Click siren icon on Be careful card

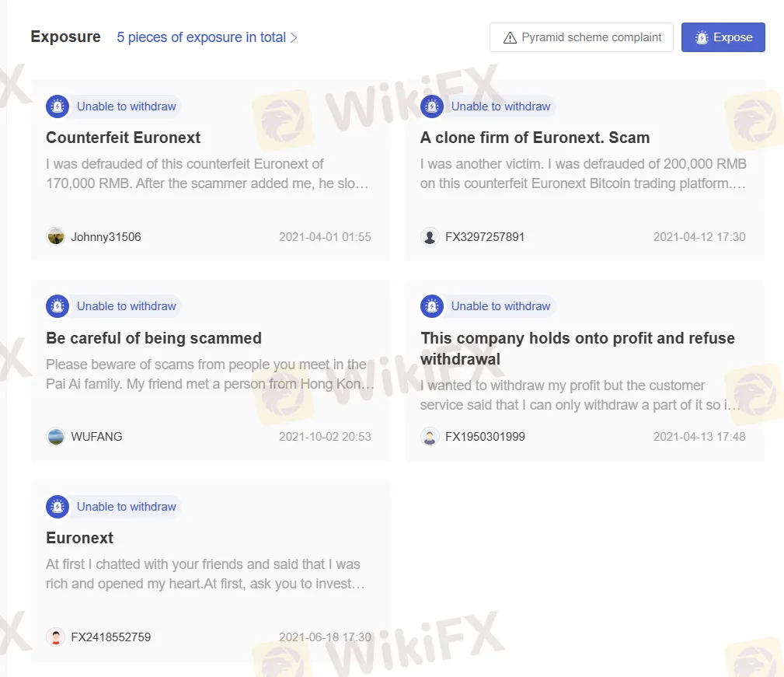pos(57,306)
